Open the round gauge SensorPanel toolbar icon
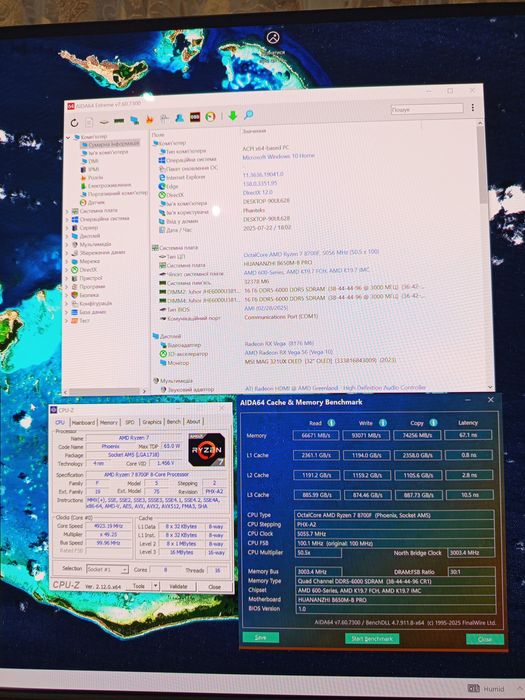Image resolution: width=525 pixels, height=700 pixels. 210,117
